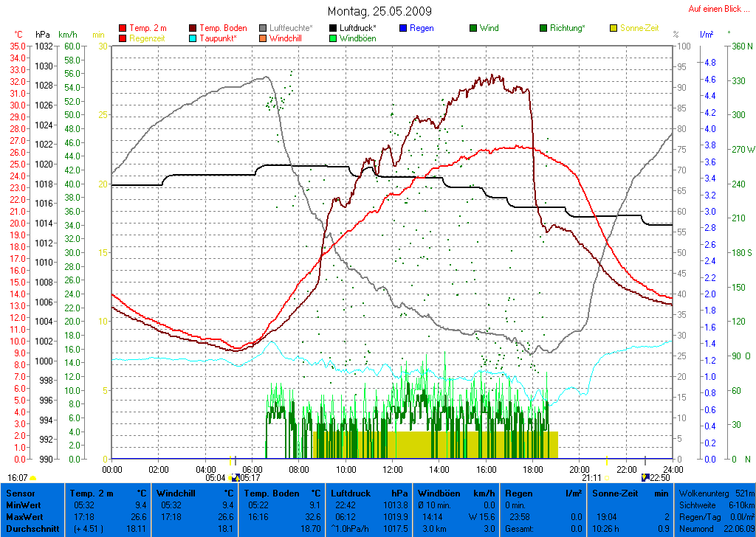Click the sun icon beside 16:07
This screenshot has height=537, width=756.
33,478
